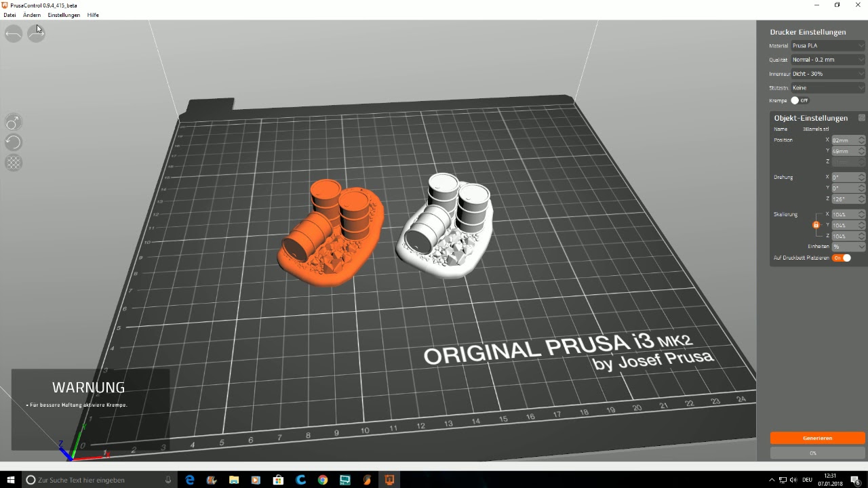Open the Ändern menu
Viewport: 868px width, 488px height.
[x=32, y=15]
